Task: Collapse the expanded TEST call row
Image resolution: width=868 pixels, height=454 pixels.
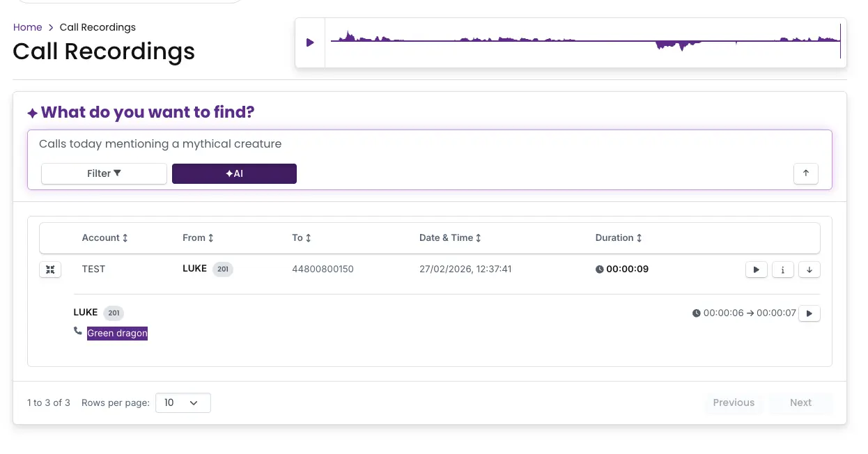Action: pos(49,269)
